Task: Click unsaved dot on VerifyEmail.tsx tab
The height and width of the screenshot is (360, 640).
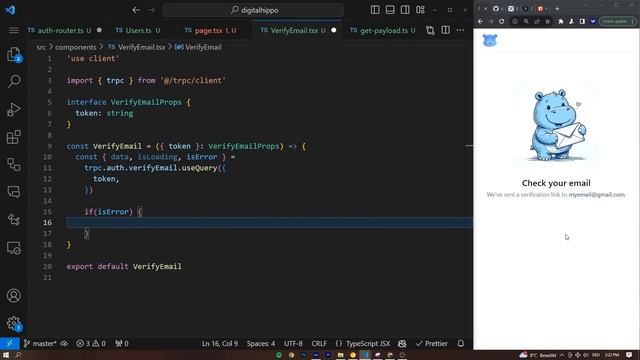Action: 333,30
